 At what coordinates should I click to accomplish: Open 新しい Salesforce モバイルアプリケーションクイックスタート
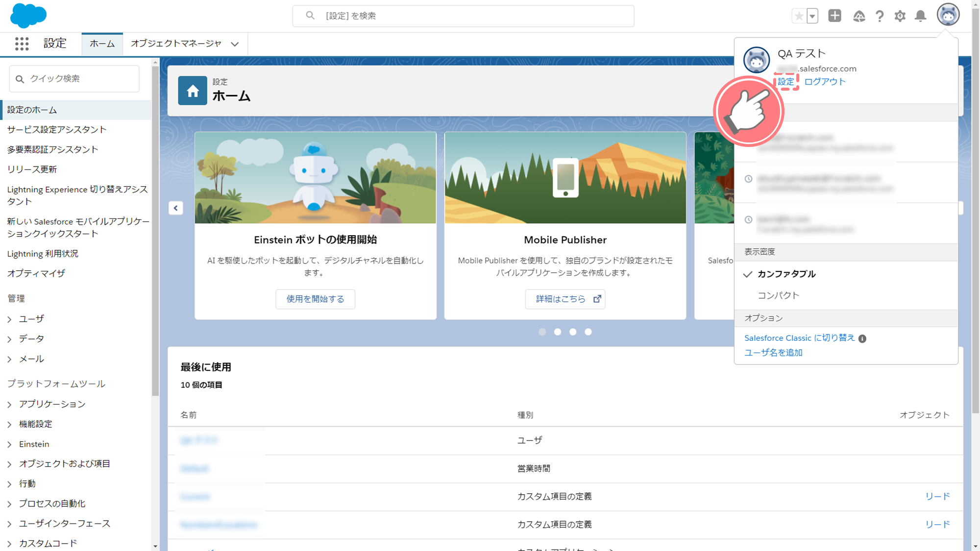click(x=78, y=227)
